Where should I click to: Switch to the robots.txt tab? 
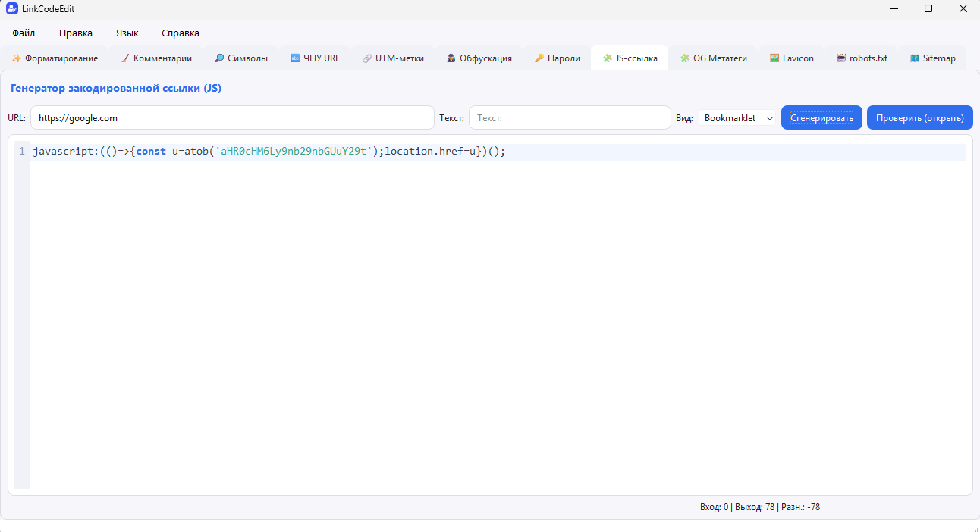pos(862,58)
